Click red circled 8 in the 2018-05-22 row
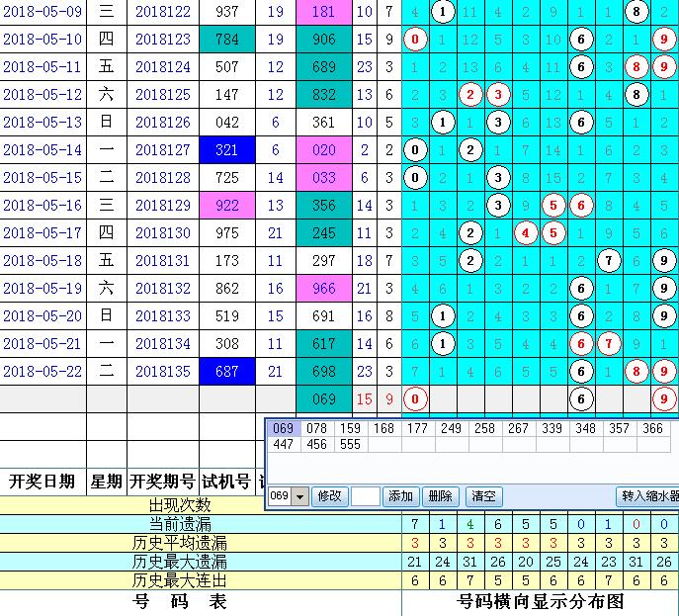Image resolution: width=679 pixels, height=616 pixels. coord(637,371)
